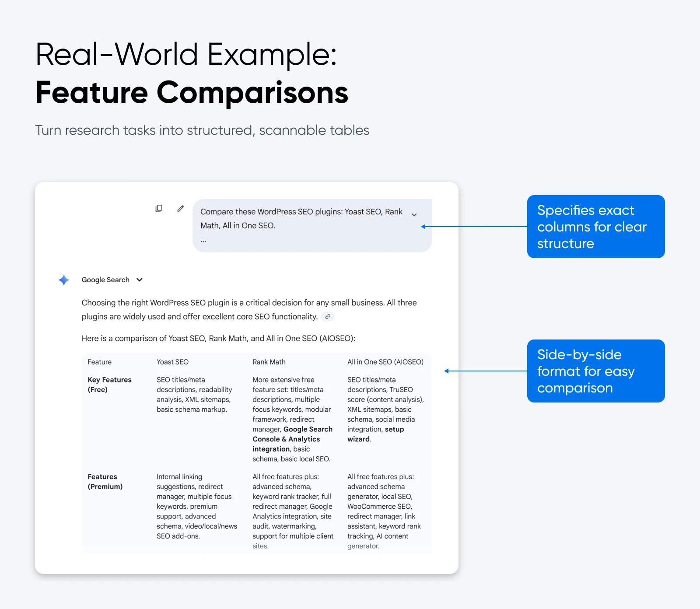The height and width of the screenshot is (609, 700).
Task: Click the "All in One SEO (AIOSEO)" header
Action: 385,362
